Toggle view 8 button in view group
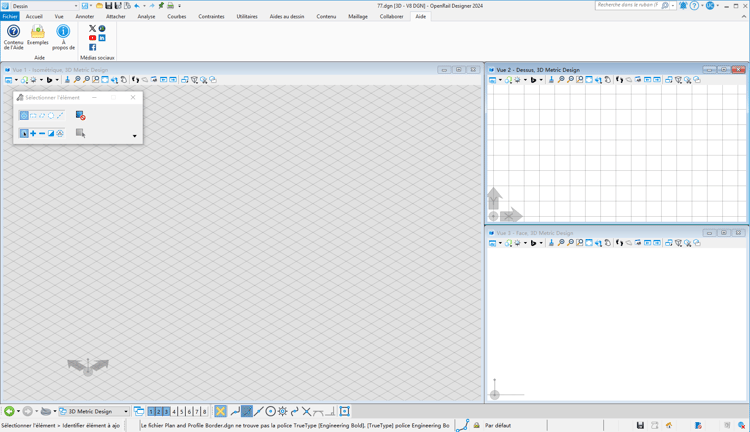 205,411
